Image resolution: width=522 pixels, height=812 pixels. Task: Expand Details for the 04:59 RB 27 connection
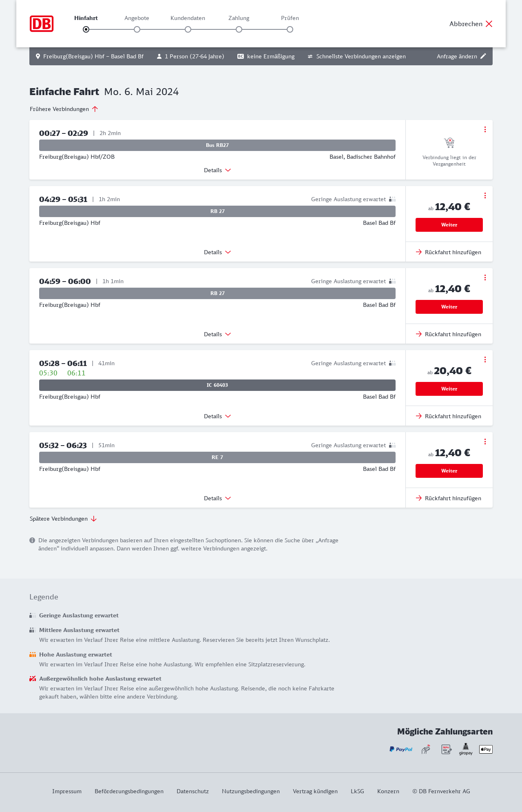(217, 334)
